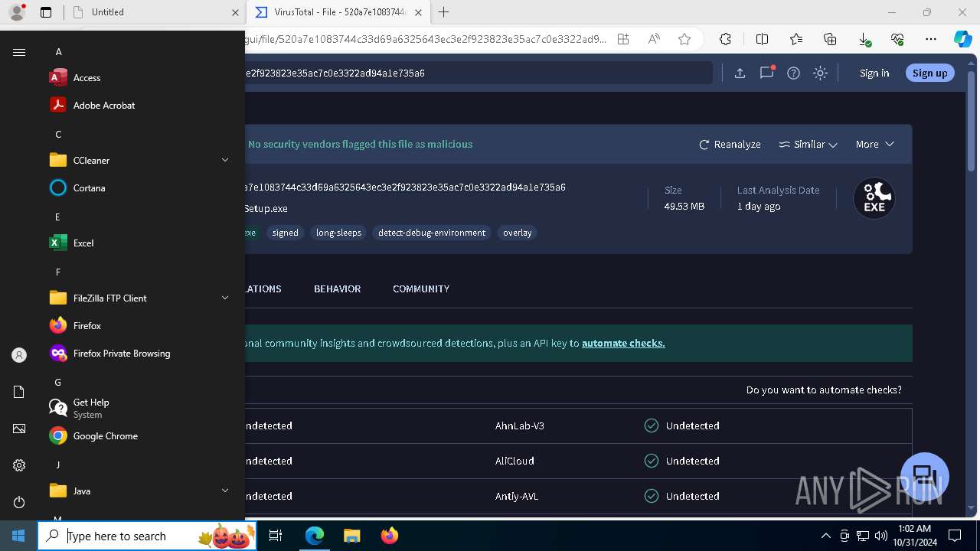Open Settings gear in Start sidebar

coord(19,465)
